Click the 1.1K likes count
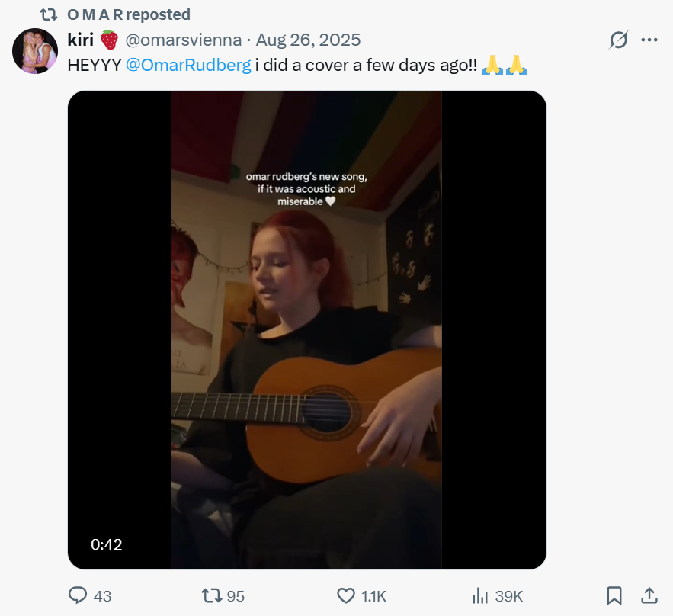This screenshot has width=673, height=616. click(373, 596)
